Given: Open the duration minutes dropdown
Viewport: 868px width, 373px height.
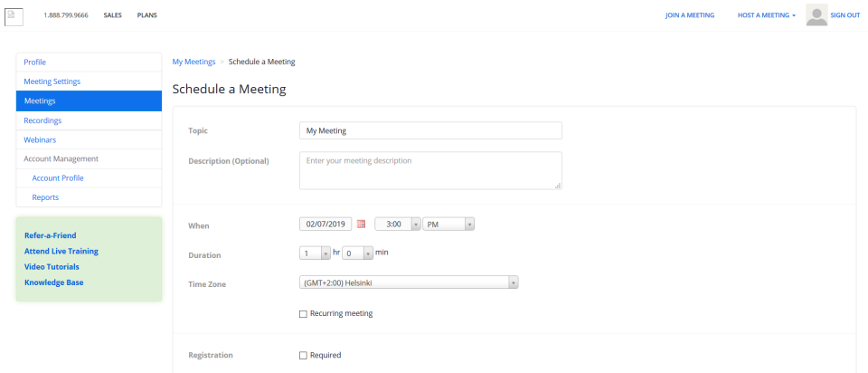Looking at the screenshot, I should coord(358,253).
